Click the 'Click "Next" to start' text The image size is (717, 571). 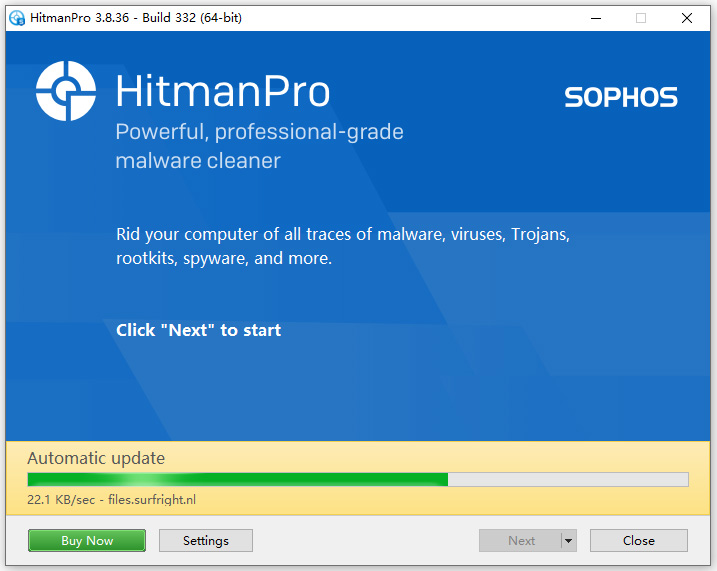coord(198,330)
